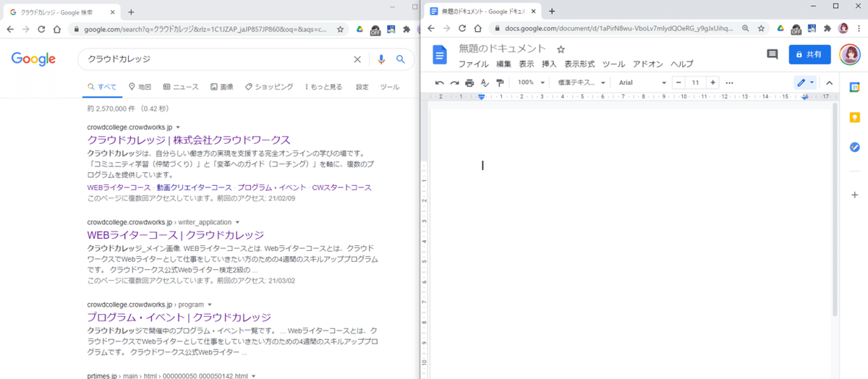Click home icon in Google search window
Screen dimensions: 868x379
pyautogui.click(x=58, y=29)
